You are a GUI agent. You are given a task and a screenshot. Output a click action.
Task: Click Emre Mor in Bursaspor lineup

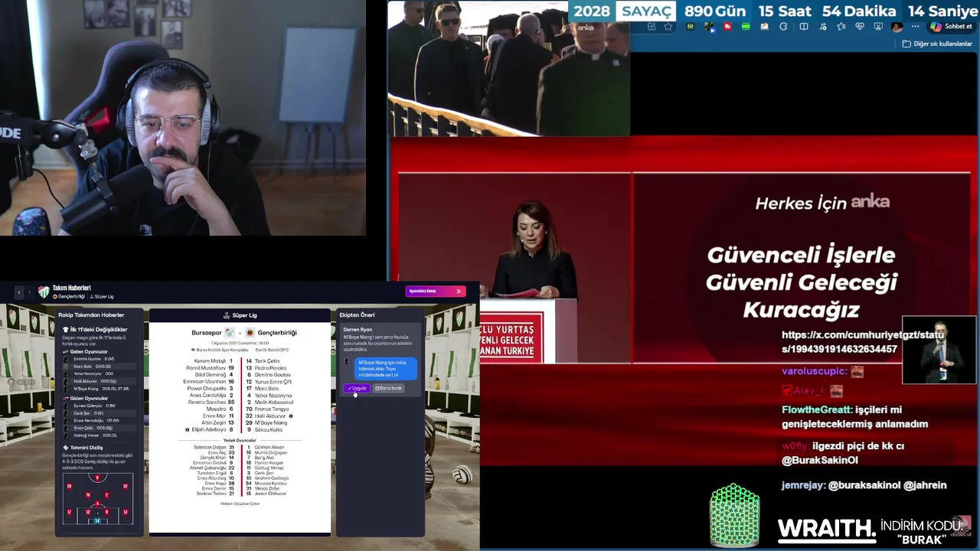(215, 416)
